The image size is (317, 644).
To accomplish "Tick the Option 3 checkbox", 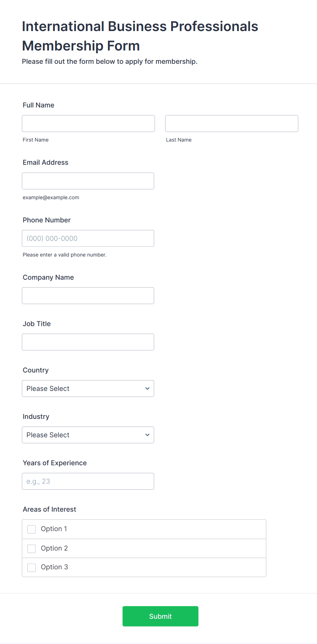I will click(x=32, y=568).
